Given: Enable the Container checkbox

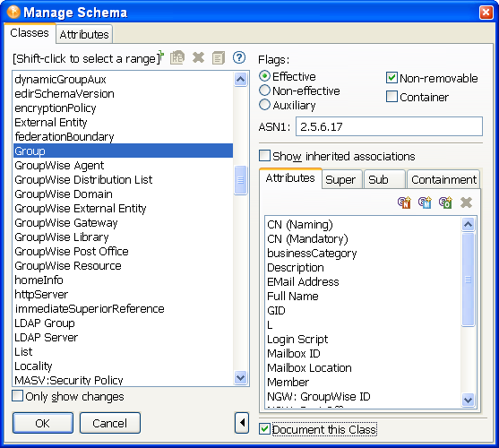Looking at the screenshot, I should point(391,97).
